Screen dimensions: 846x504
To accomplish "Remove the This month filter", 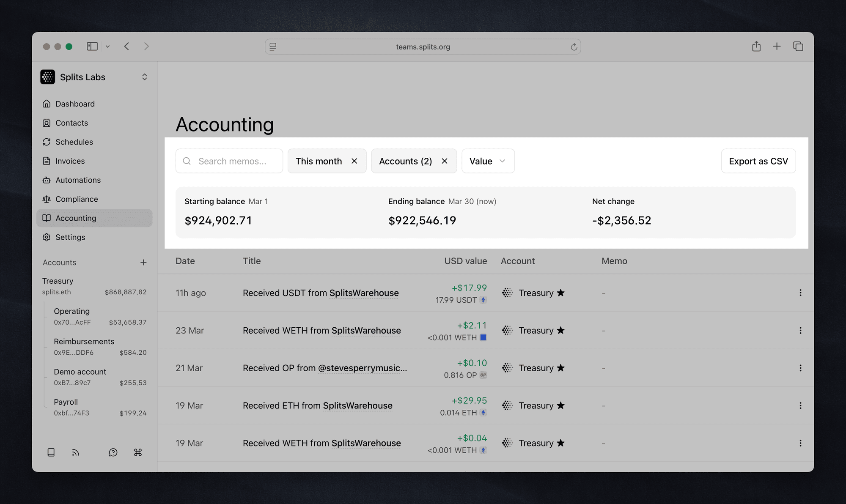I will click(354, 161).
